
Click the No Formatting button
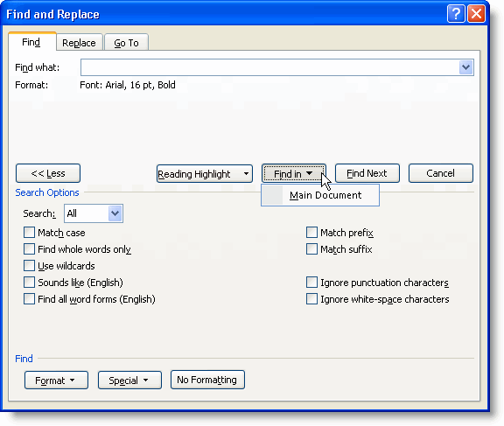tap(207, 380)
